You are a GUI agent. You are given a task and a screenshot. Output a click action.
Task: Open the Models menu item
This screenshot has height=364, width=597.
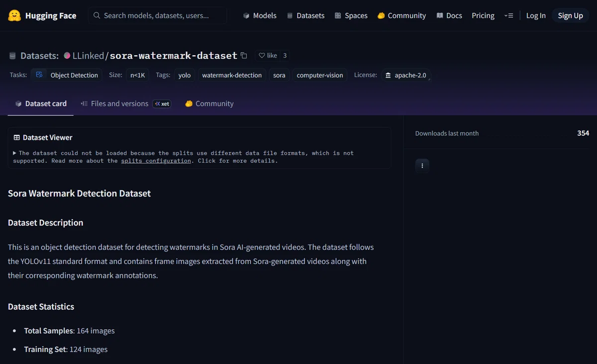260,15
